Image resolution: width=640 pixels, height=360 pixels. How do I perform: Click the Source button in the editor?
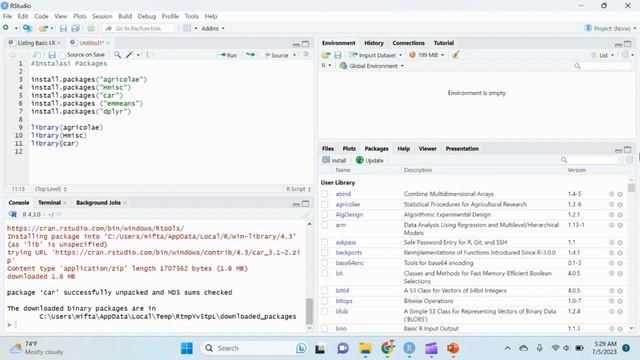[x=276, y=55]
